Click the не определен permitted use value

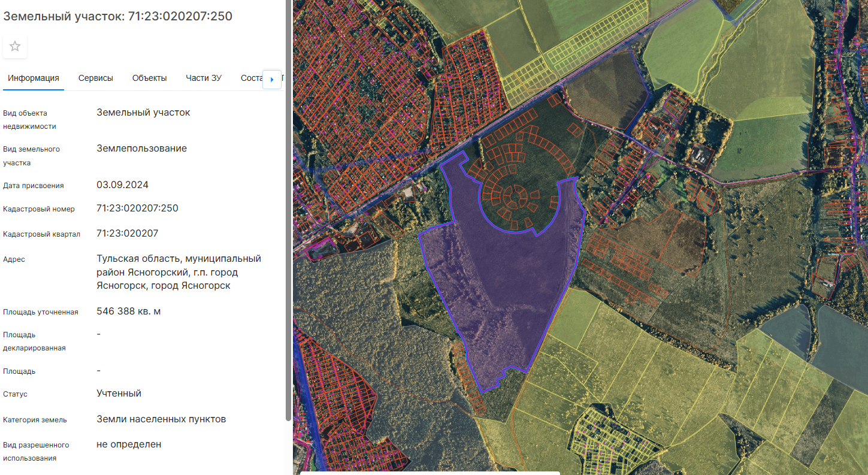(129, 444)
